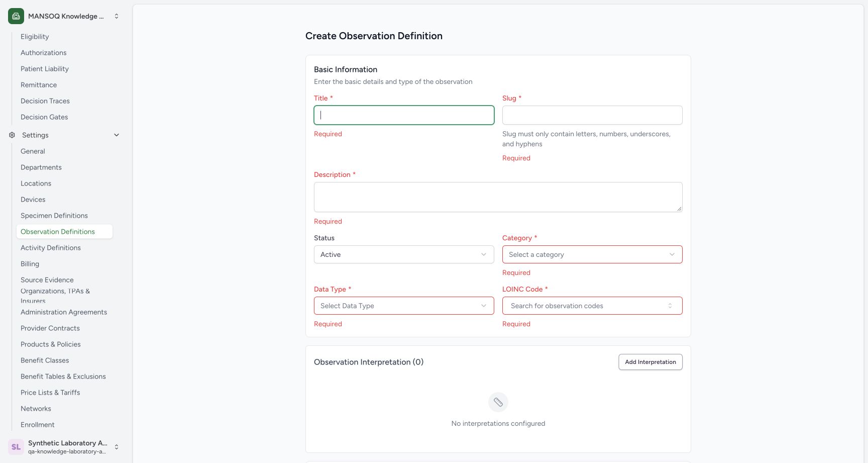This screenshot has width=868, height=463.
Task: Select Observation Definitions in sidebar
Action: point(64,232)
